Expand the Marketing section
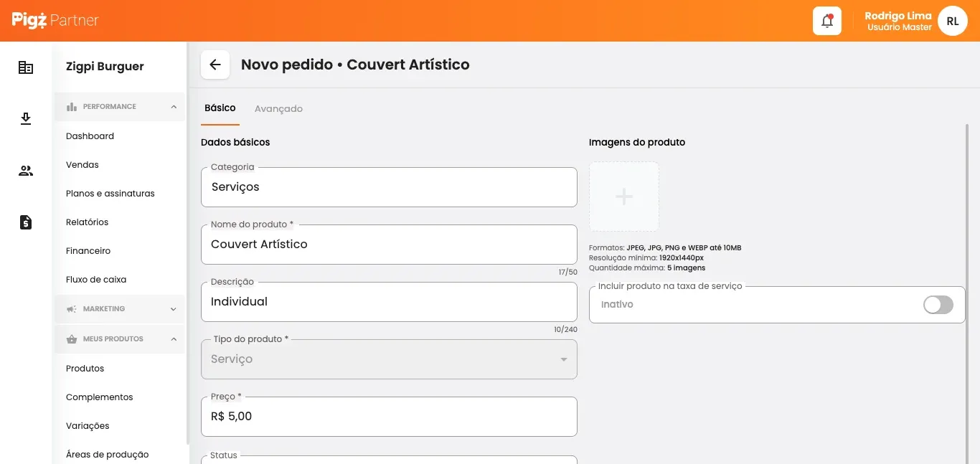Viewport: 980px width, 464px height. click(173, 308)
